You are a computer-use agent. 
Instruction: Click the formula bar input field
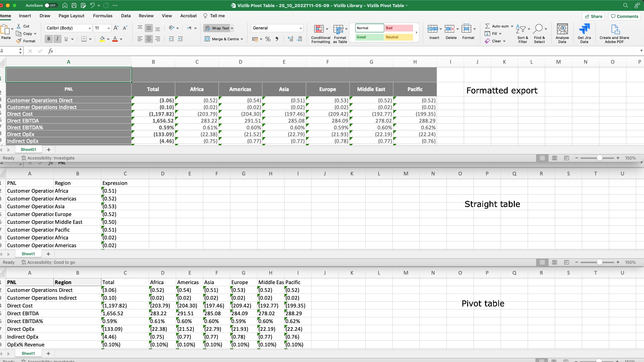pyautogui.click(x=347, y=51)
